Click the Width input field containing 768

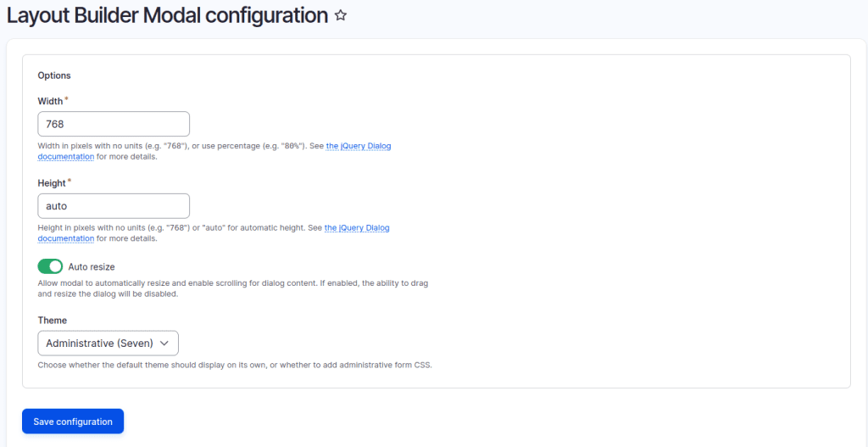[x=114, y=124]
